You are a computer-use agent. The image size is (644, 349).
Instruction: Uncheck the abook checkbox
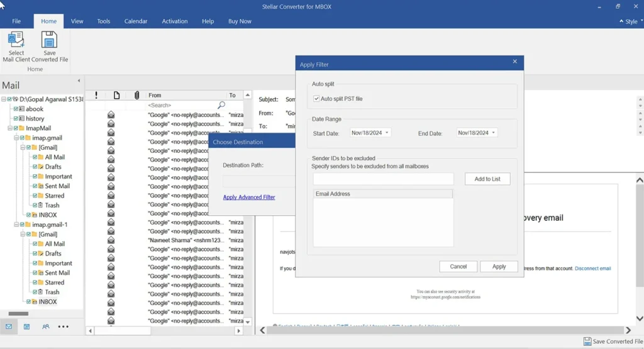point(16,109)
